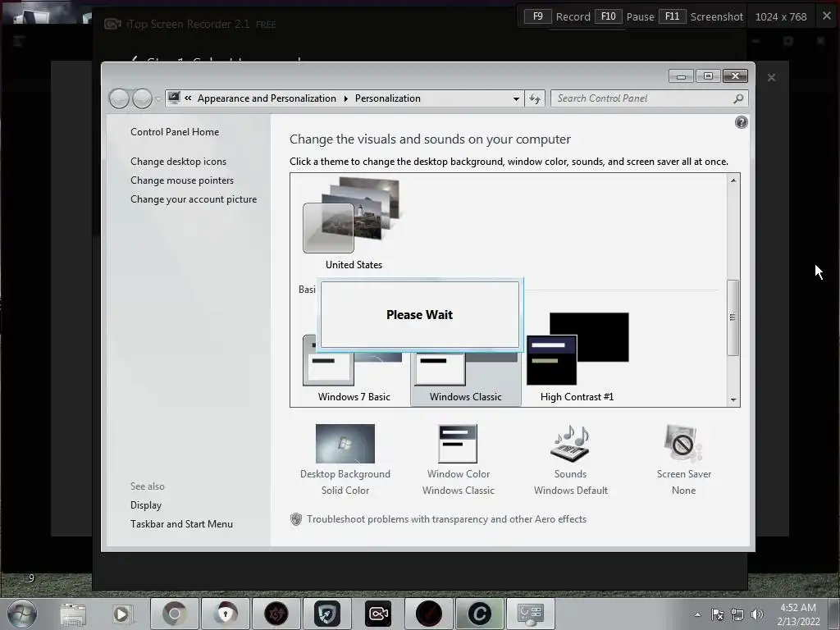
Task: Close the iTop Screen Recorder overlay panel
Action: (771, 78)
